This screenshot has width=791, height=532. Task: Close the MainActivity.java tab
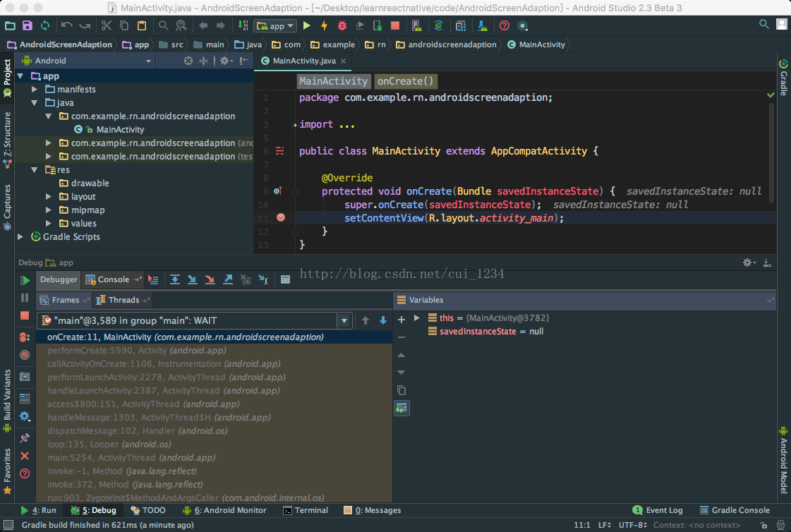(x=344, y=61)
